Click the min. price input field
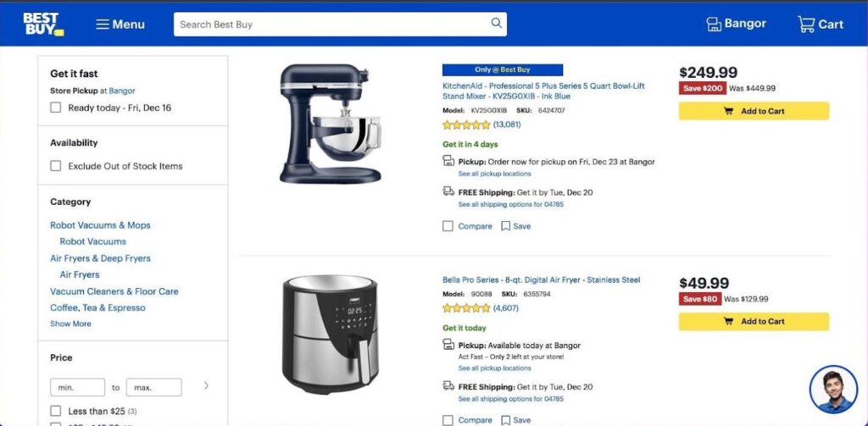868x426 pixels. [x=77, y=387]
